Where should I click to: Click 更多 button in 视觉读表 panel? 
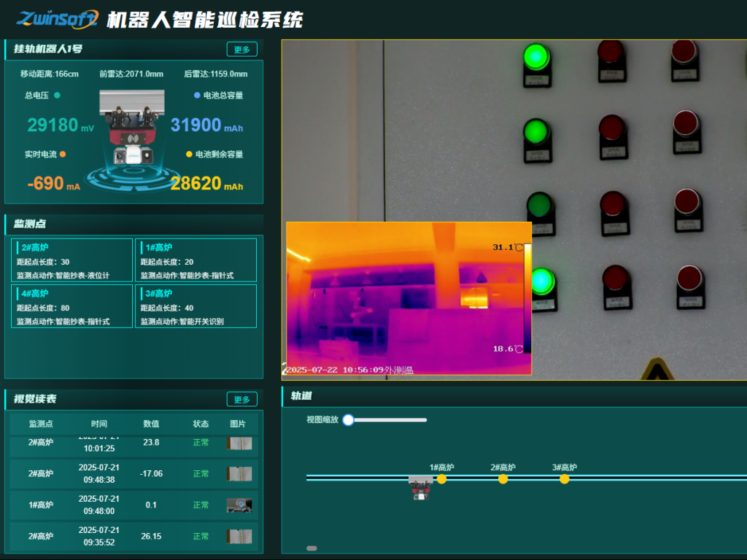[242, 400]
